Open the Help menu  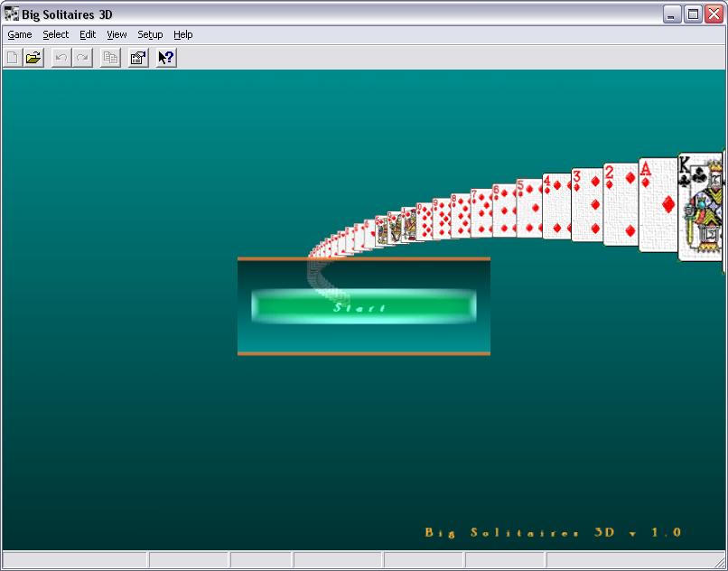183,34
